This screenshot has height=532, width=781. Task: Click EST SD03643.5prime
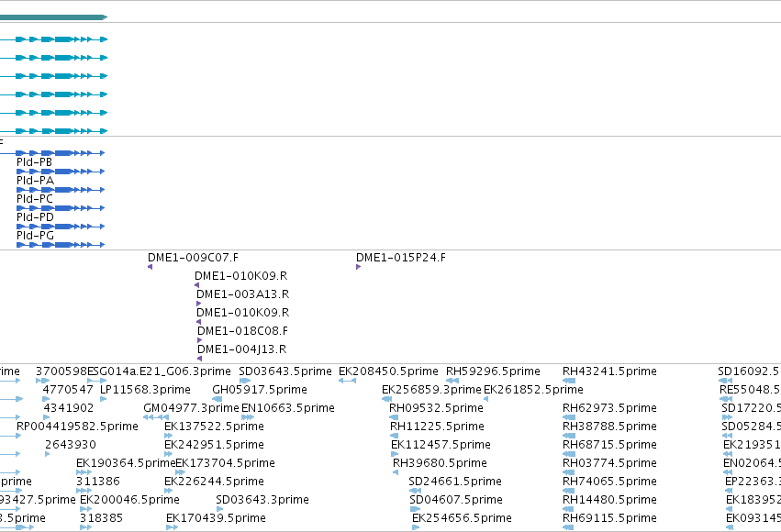click(285, 371)
